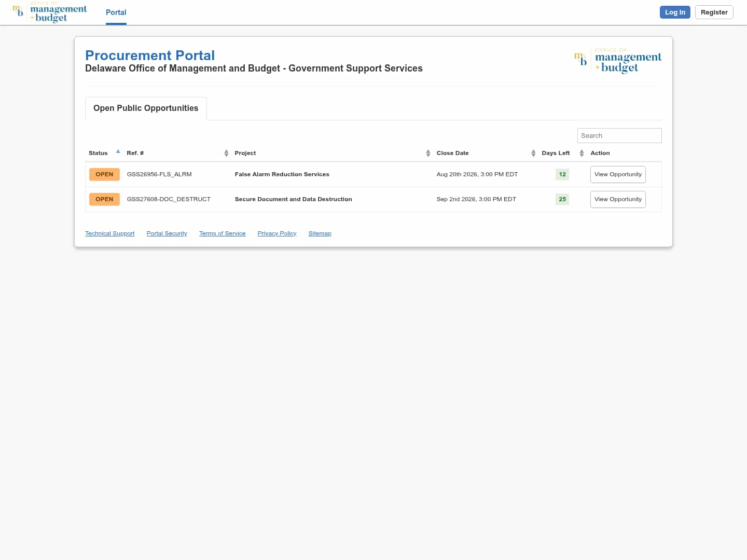Click Secure Document and Data Destruction project name
Viewport: 747px width, 560px height.
[x=293, y=199]
